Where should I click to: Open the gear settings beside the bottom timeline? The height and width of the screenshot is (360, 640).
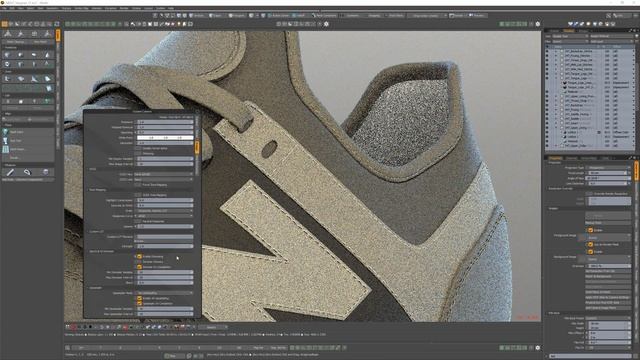point(538,348)
